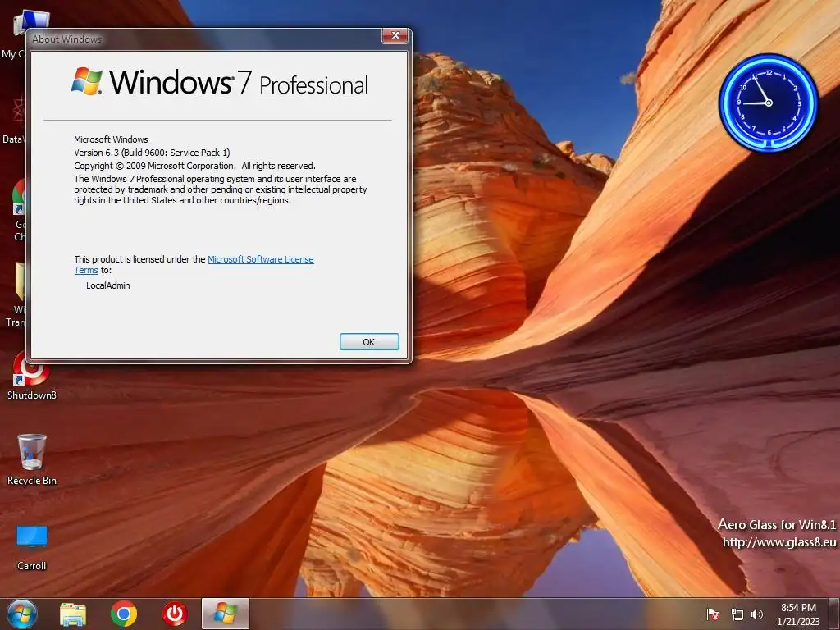Close the About Windows dialog
This screenshot has height=630, width=840.
(x=395, y=35)
